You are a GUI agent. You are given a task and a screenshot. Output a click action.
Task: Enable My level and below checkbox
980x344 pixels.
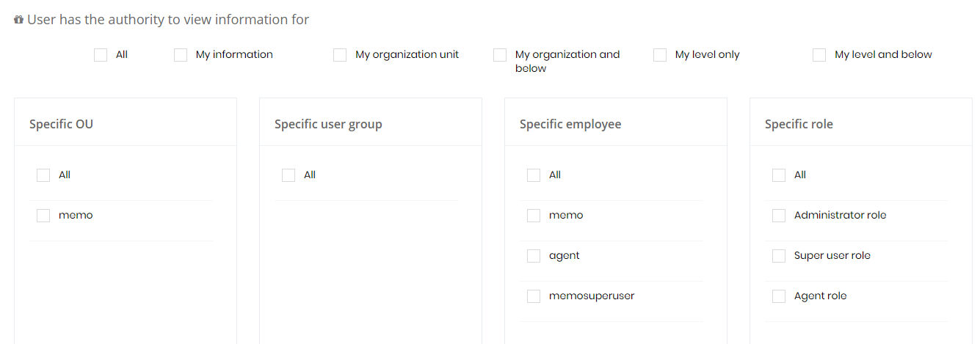[819, 55]
